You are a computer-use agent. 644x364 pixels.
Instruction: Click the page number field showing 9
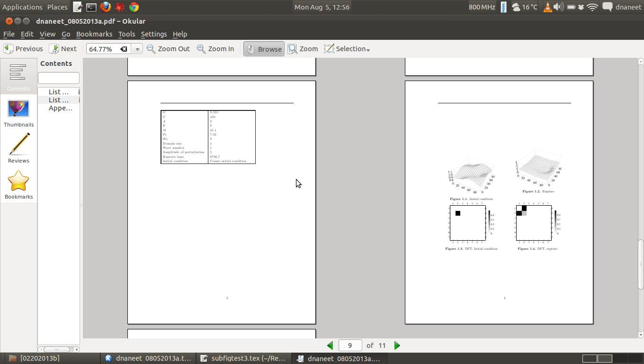pos(350,346)
